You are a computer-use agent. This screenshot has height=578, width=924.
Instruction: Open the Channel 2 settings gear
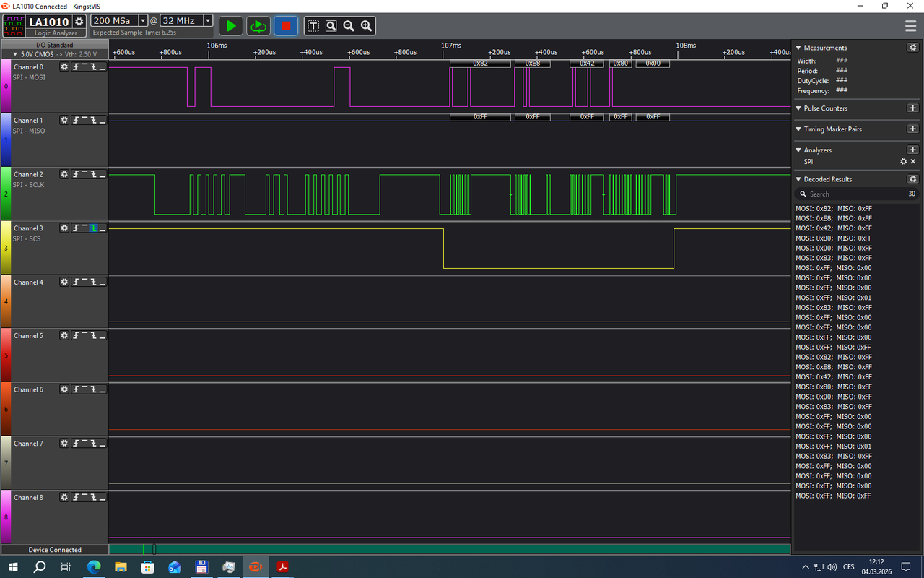tap(64, 174)
